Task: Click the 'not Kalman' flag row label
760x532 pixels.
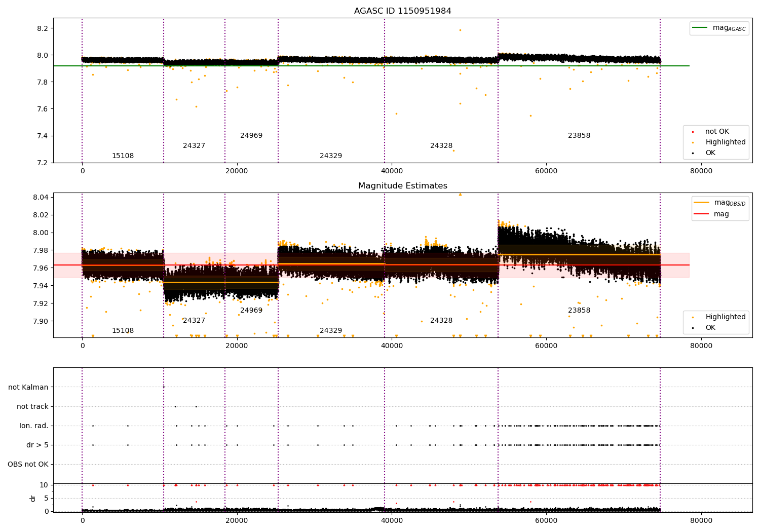Action: (x=28, y=388)
